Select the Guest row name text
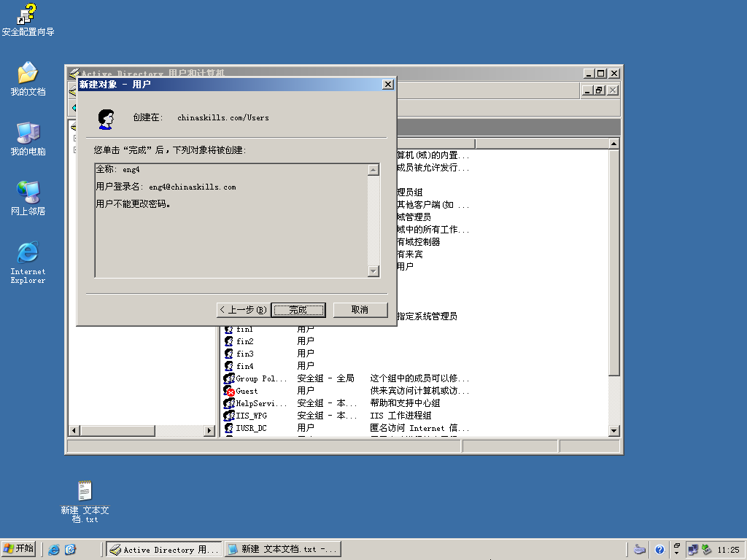This screenshot has height=560, width=747. click(247, 391)
